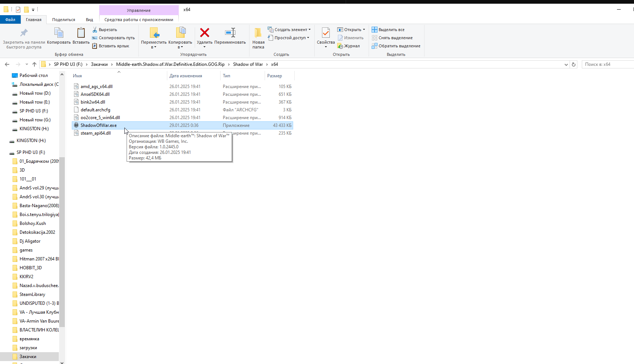This screenshot has height=364, width=634.
Task: Click Обратить выделение
Action: point(396,46)
